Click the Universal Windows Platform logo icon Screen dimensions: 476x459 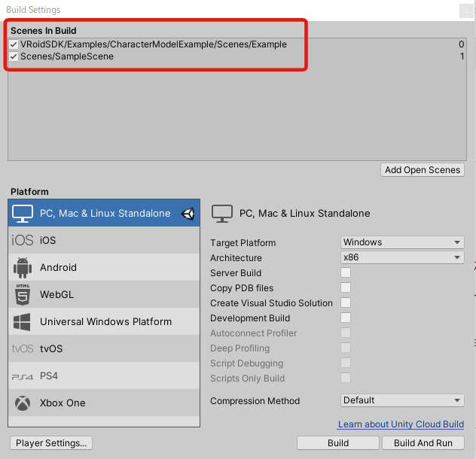point(22,321)
